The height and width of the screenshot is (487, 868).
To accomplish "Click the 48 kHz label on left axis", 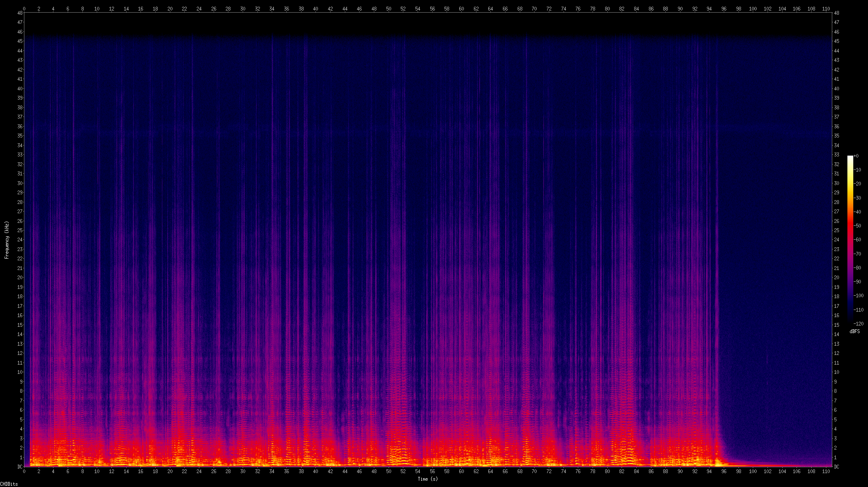I will [20, 13].
